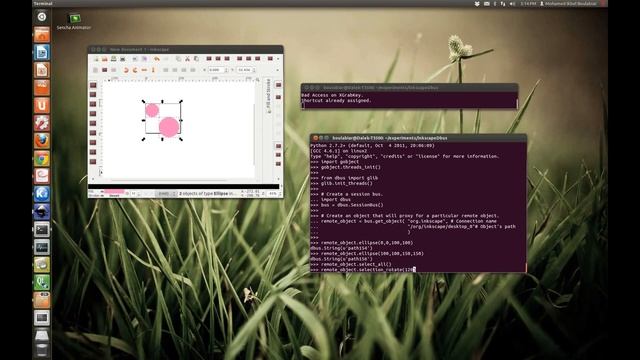640x360 pixels.
Task: Click the '[GCC 4.6.1] on linux2' line
Action: [338, 151]
